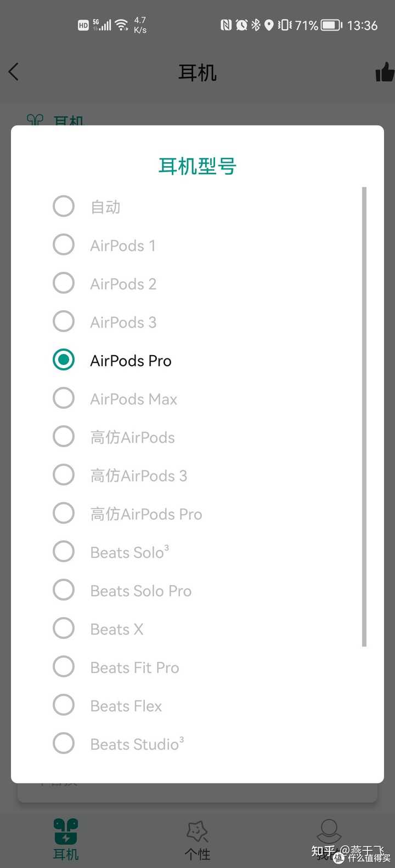
Task: Pick AirPods 3 from list
Action: tap(64, 322)
